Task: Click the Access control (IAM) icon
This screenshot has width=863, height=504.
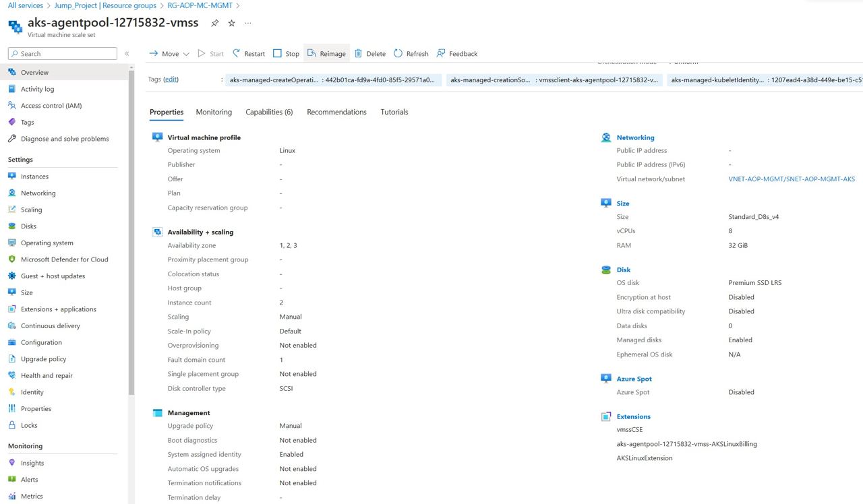Action: (x=12, y=105)
